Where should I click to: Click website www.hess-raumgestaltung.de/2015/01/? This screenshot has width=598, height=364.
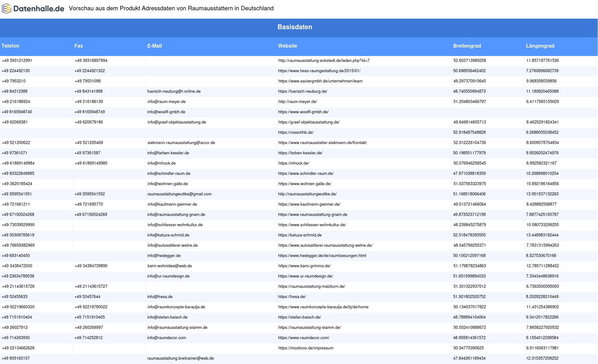pyautogui.click(x=319, y=71)
